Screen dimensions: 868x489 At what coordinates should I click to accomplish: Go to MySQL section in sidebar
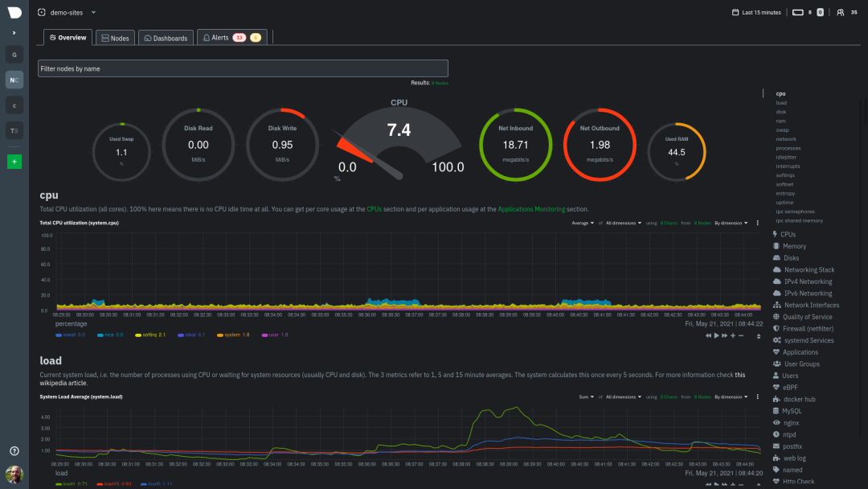[x=792, y=411]
